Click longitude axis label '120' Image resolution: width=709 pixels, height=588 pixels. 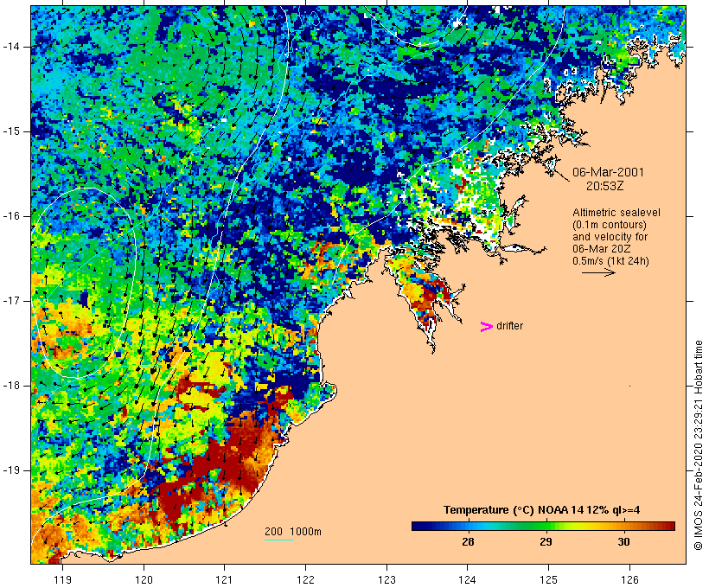144,579
